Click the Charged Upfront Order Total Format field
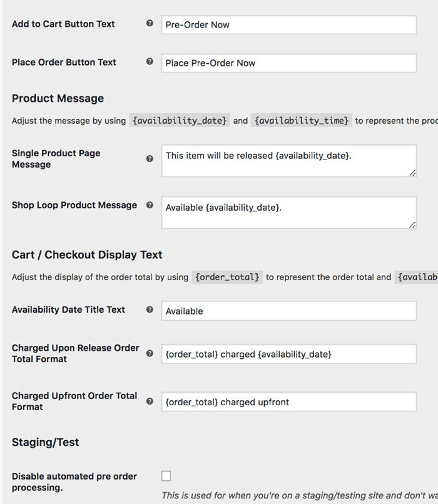438x504 pixels. point(288,401)
